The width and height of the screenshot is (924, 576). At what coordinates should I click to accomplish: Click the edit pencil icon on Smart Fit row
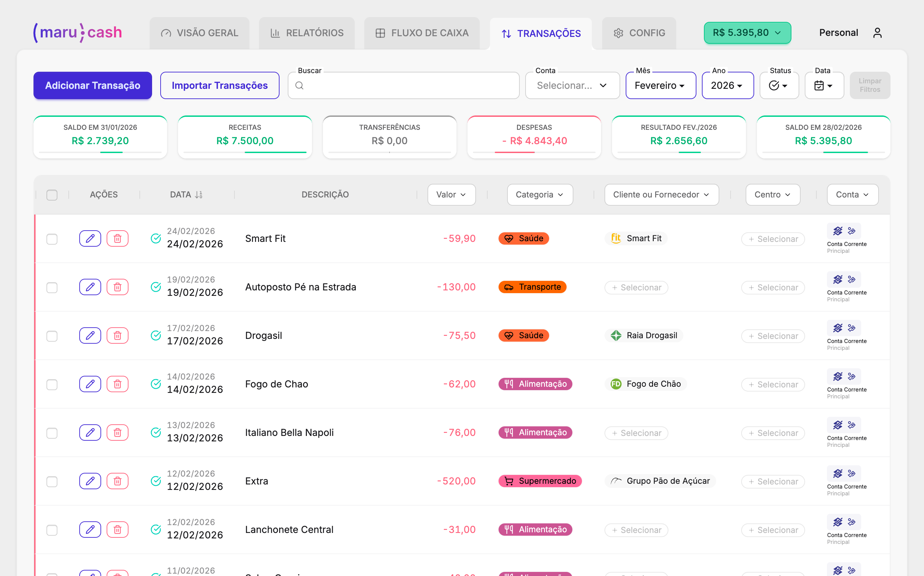tap(90, 238)
